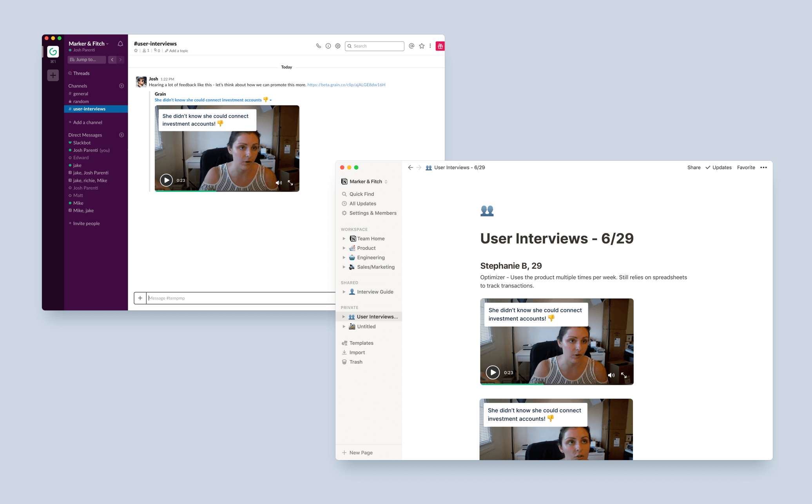Viewport: 812px width, 504px height.
Task: Click the Notion video progress bar
Action: click(556, 384)
